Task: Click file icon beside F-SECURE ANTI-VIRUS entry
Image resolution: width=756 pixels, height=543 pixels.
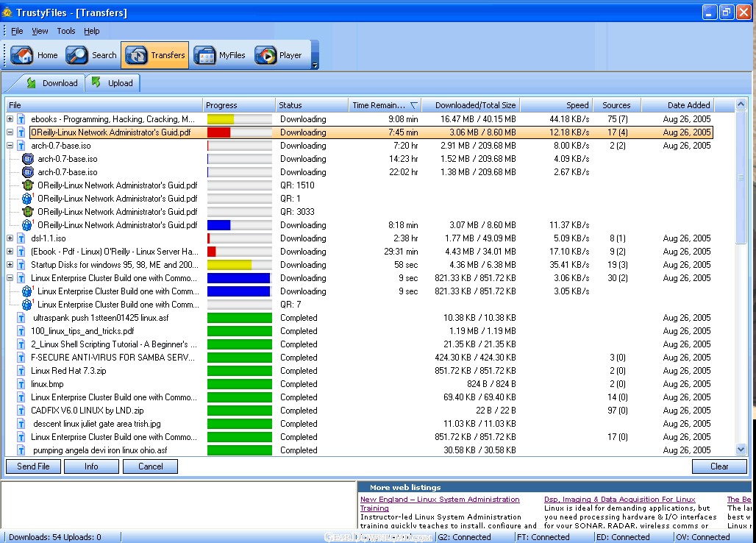Action: pos(21,358)
